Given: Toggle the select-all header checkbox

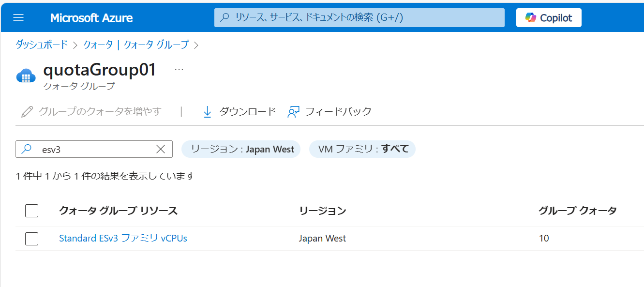Looking at the screenshot, I should click(31, 211).
